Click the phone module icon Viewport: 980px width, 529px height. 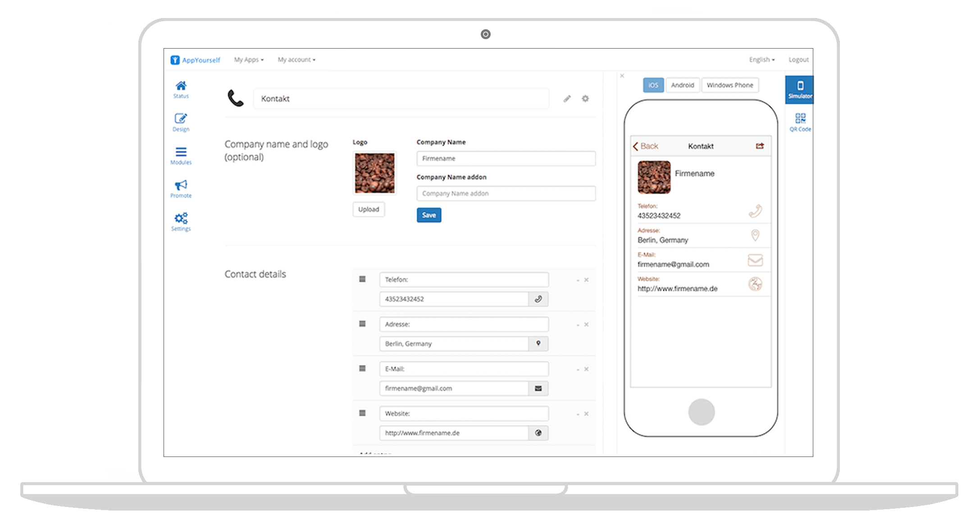point(235,98)
